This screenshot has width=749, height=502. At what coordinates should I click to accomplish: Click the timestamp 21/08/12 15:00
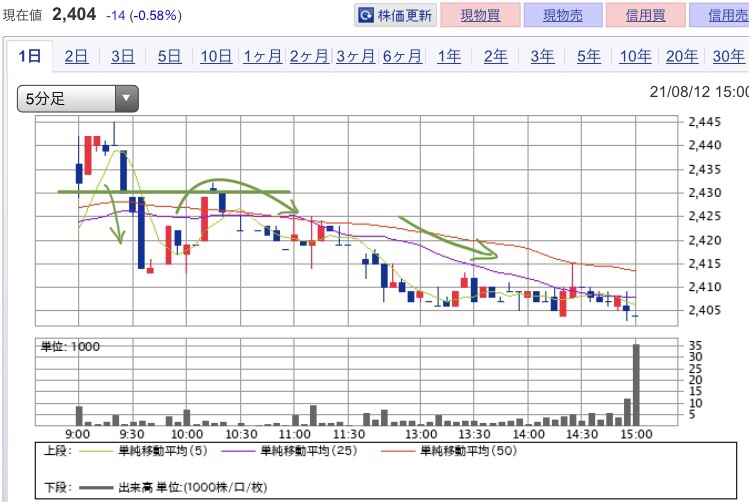point(699,92)
